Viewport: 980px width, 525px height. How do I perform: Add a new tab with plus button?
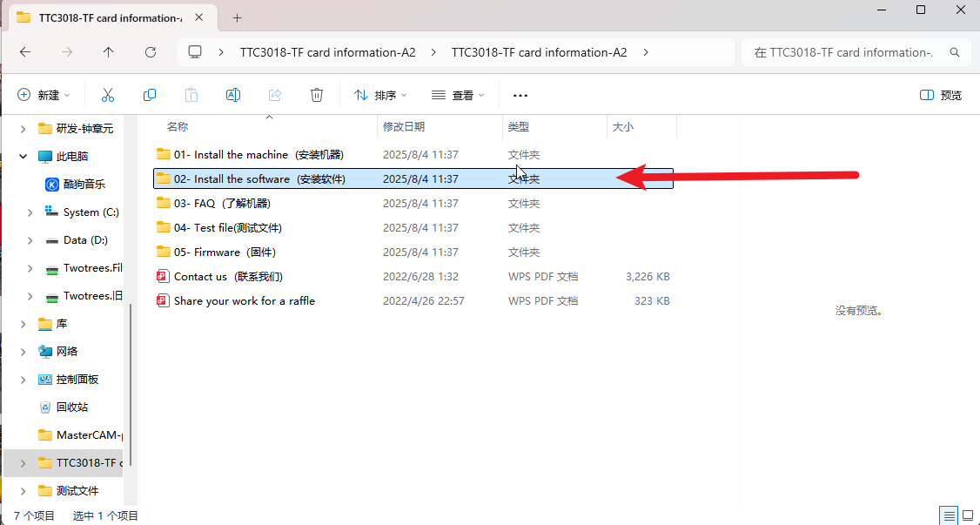(x=237, y=17)
